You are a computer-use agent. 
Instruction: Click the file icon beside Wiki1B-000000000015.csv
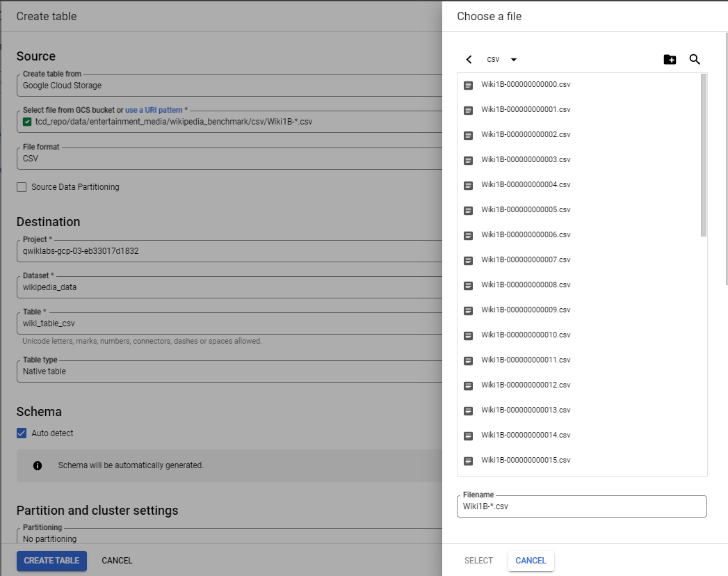click(467, 460)
